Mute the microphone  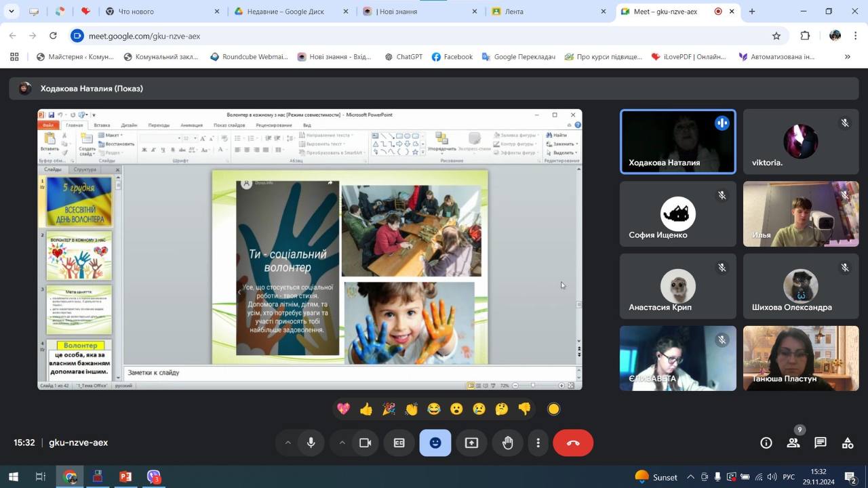(311, 443)
